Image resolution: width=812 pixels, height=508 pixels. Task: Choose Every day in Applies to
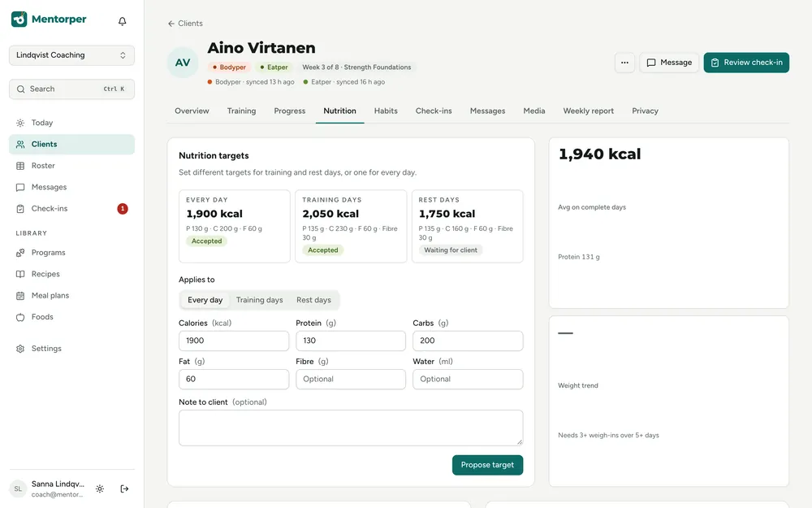tap(205, 300)
